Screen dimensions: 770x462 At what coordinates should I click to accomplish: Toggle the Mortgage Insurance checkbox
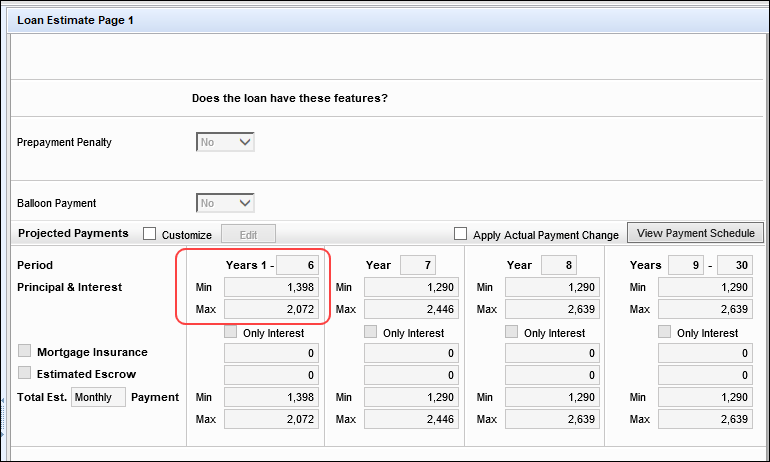click(x=25, y=352)
